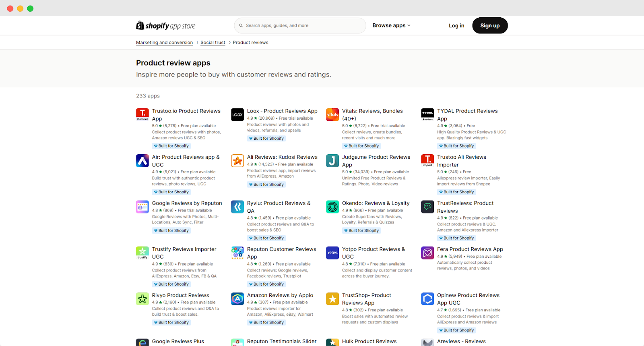This screenshot has width=644, height=346.
Task: Open the Ryviu app icon
Action: tap(237, 207)
